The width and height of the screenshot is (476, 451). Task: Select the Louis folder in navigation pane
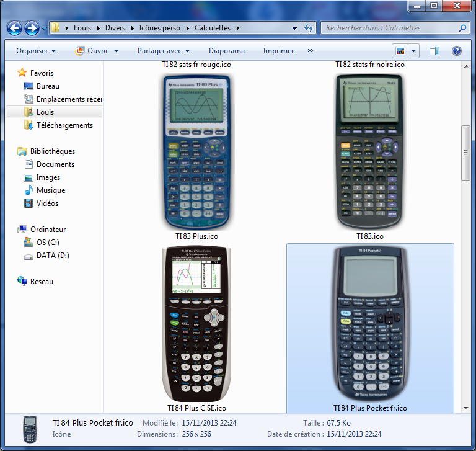[x=54, y=112]
